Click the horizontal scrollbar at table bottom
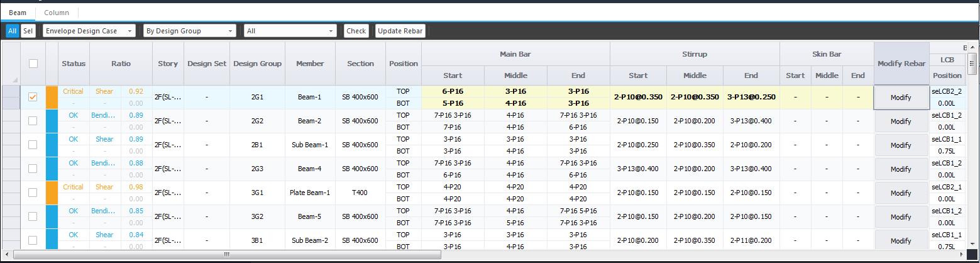This screenshot has height=263, width=980. coord(226,254)
